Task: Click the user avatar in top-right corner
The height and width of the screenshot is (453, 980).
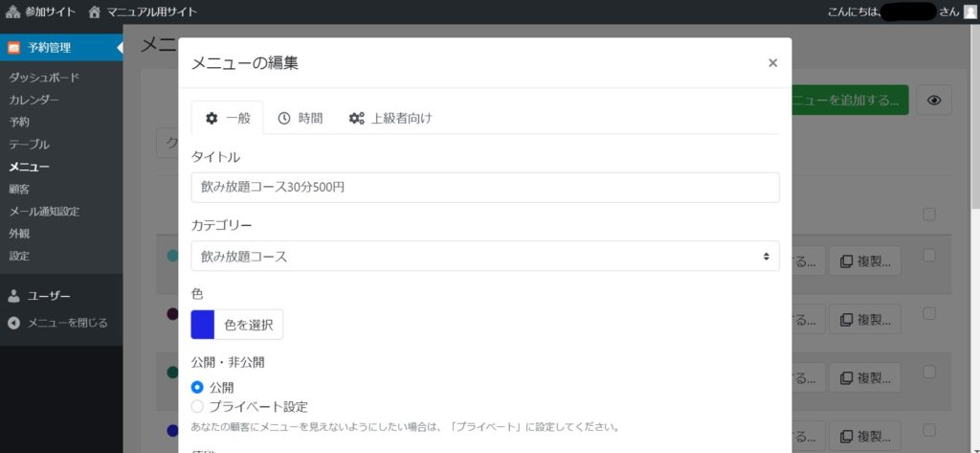Action: tap(970, 11)
